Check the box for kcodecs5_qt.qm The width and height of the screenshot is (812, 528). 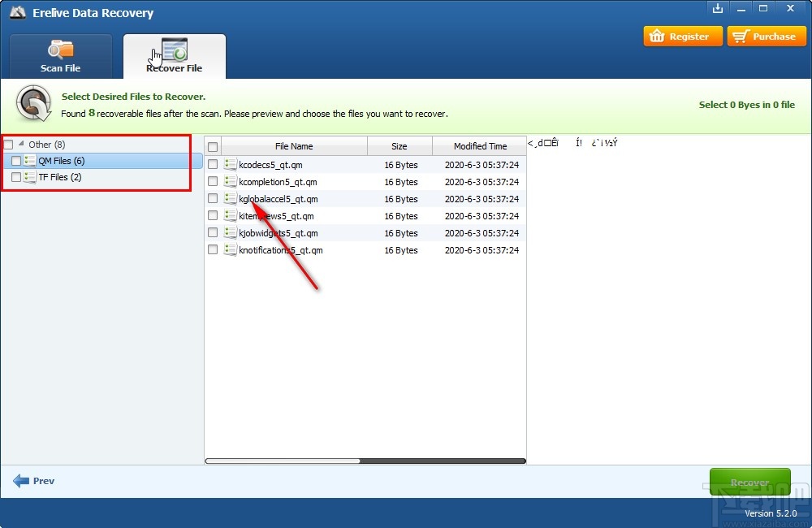213,164
